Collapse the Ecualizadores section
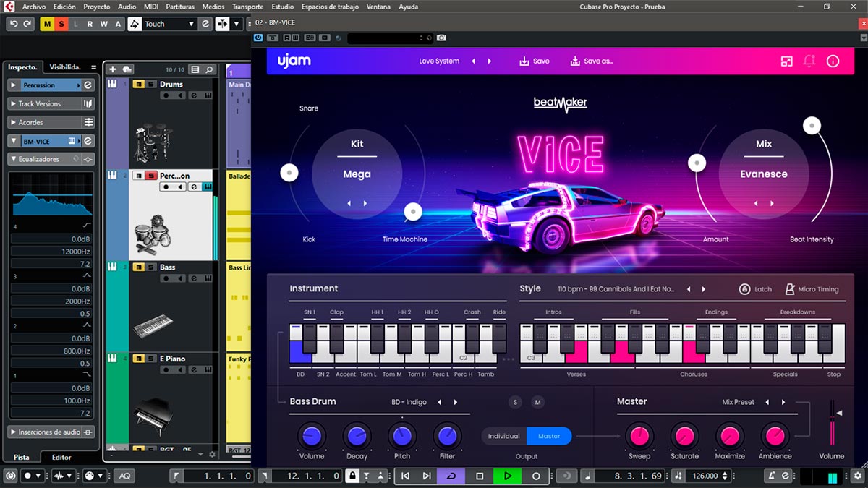The width and height of the screenshot is (868, 488). click(x=14, y=159)
